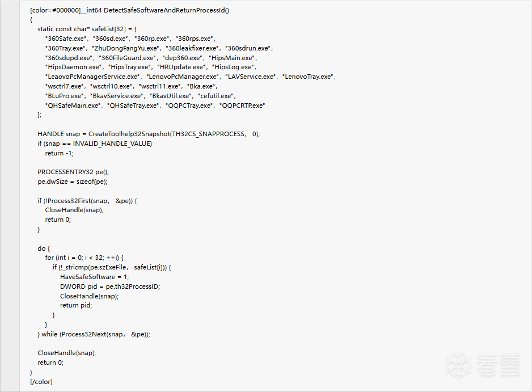Click the snowflake watermark logo
532x392 pixels.
(x=457, y=365)
